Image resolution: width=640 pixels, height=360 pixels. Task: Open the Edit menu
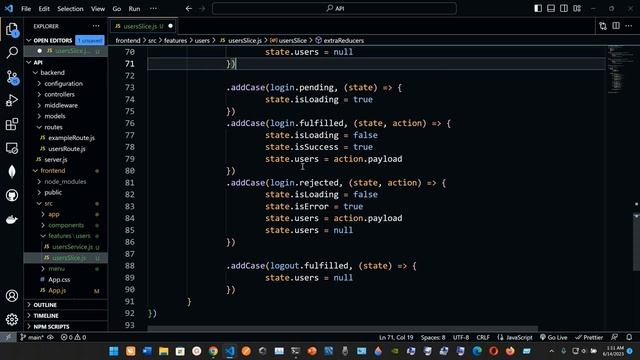click(44, 9)
